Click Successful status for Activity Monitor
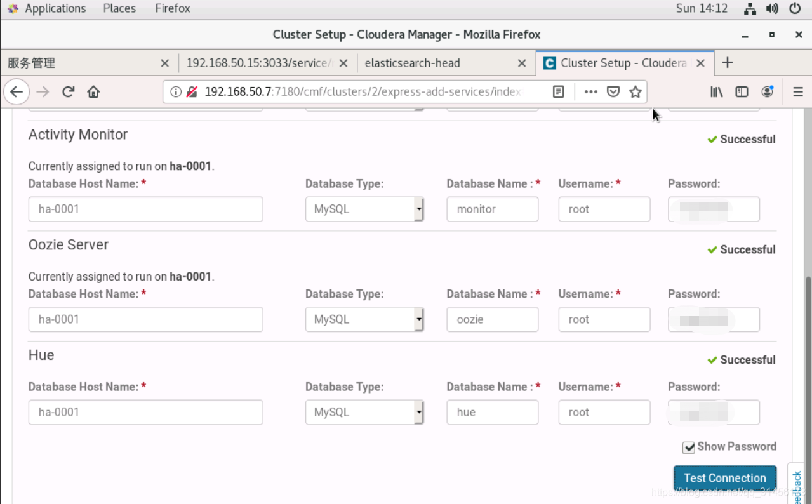 click(742, 139)
